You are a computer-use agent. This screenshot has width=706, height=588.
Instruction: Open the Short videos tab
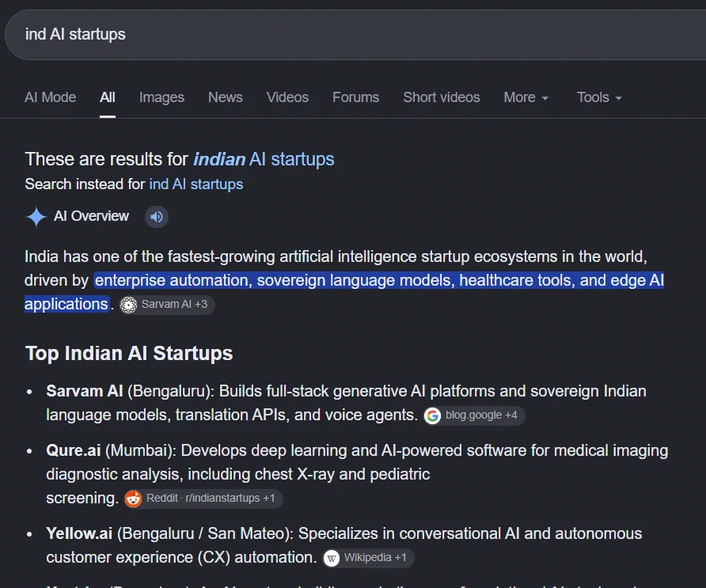pyautogui.click(x=442, y=97)
